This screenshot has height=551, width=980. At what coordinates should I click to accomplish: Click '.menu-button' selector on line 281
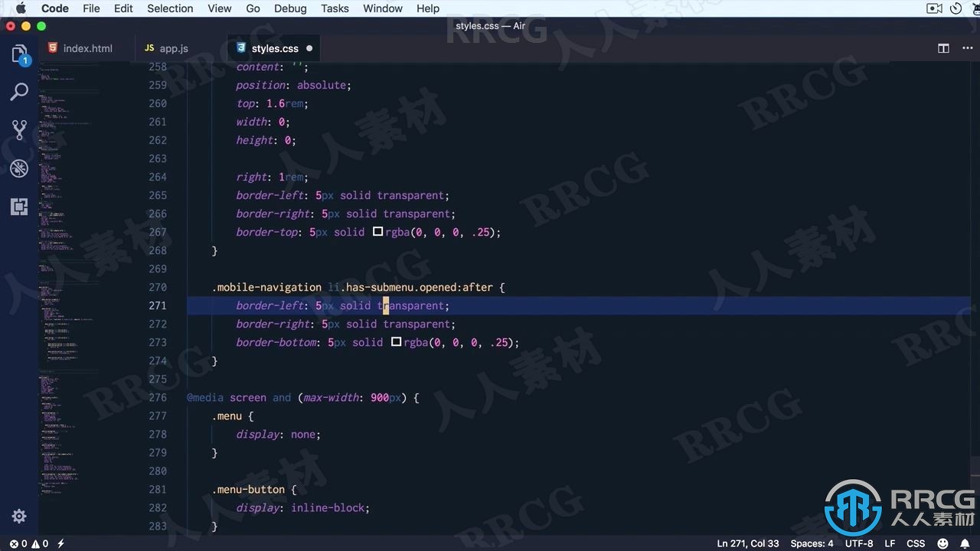coord(248,489)
